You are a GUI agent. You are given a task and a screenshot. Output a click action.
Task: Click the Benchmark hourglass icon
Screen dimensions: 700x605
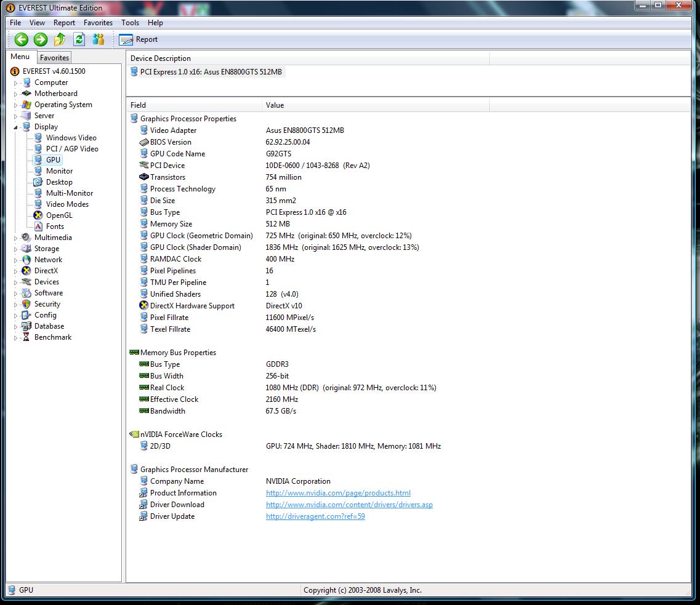[x=27, y=337]
